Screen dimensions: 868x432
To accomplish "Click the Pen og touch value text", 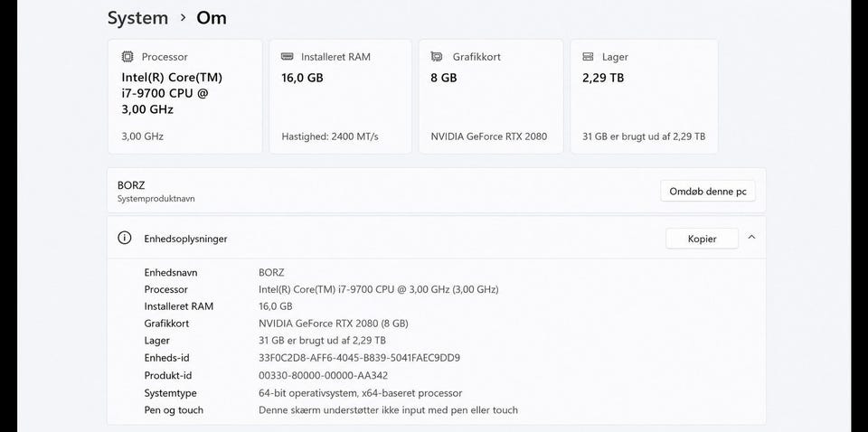I will [x=388, y=410].
